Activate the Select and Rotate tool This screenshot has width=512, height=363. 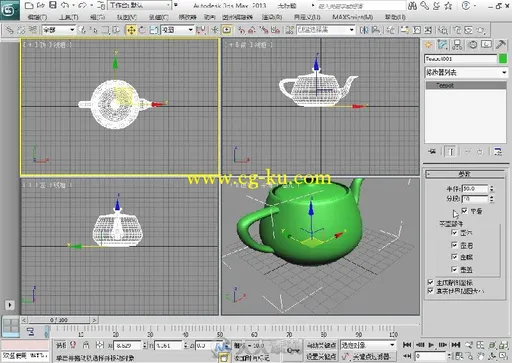point(142,30)
